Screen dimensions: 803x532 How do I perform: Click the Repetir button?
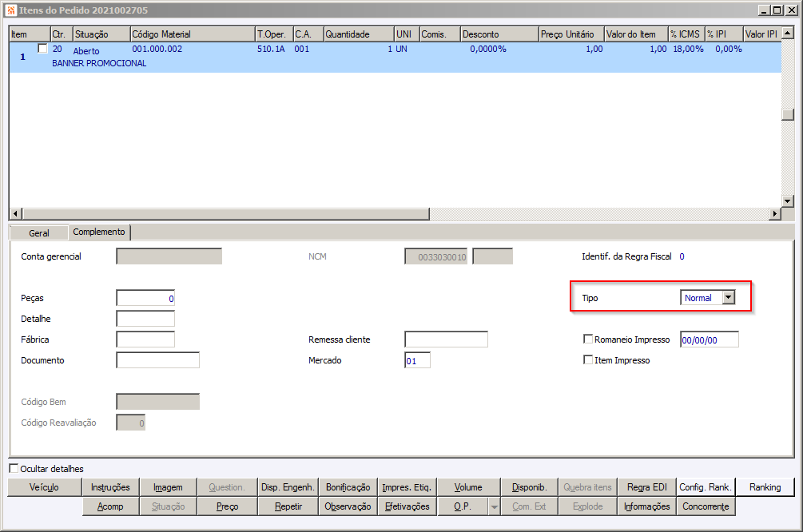[x=288, y=506]
